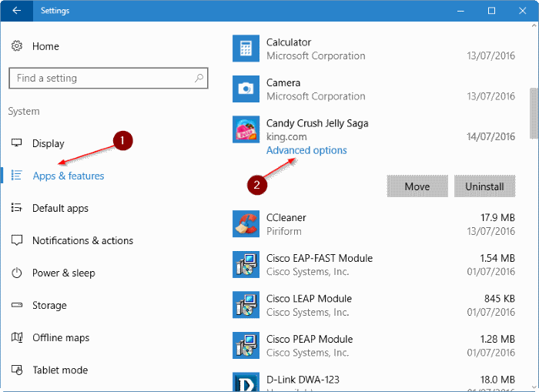
Task: Click the Notifications & actions icon
Action: point(17,240)
